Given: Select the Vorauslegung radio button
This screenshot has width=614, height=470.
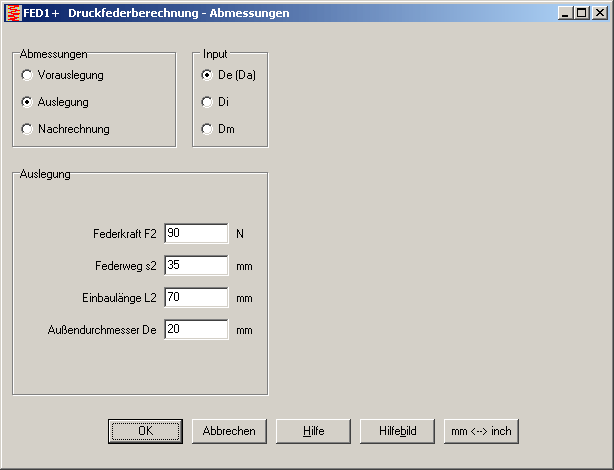Looking at the screenshot, I should (27, 75).
